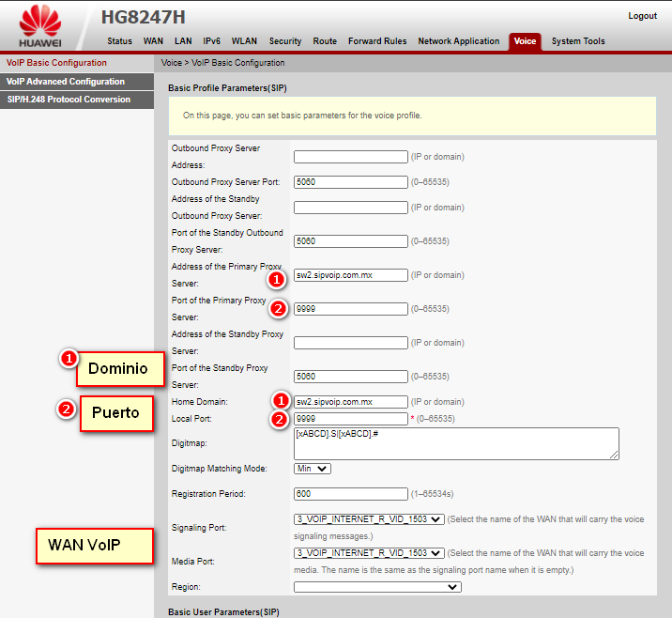The height and width of the screenshot is (618, 672).
Task: Expand the Region dropdown
Action: [377, 587]
